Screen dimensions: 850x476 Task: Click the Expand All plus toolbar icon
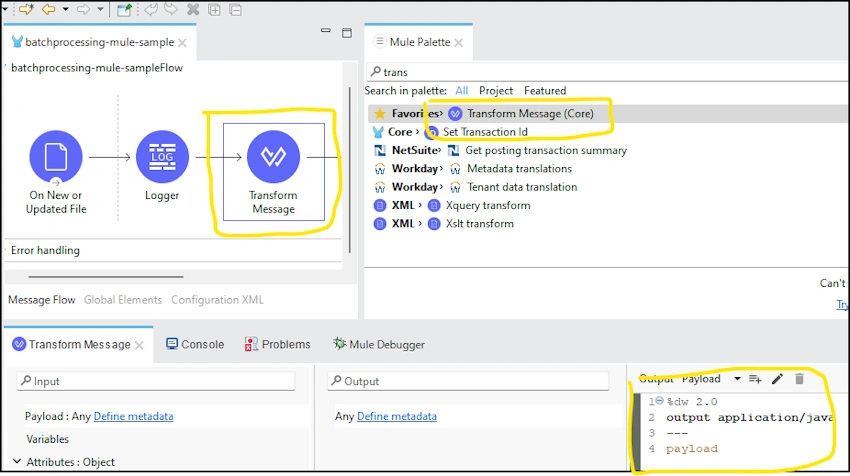click(215, 10)
